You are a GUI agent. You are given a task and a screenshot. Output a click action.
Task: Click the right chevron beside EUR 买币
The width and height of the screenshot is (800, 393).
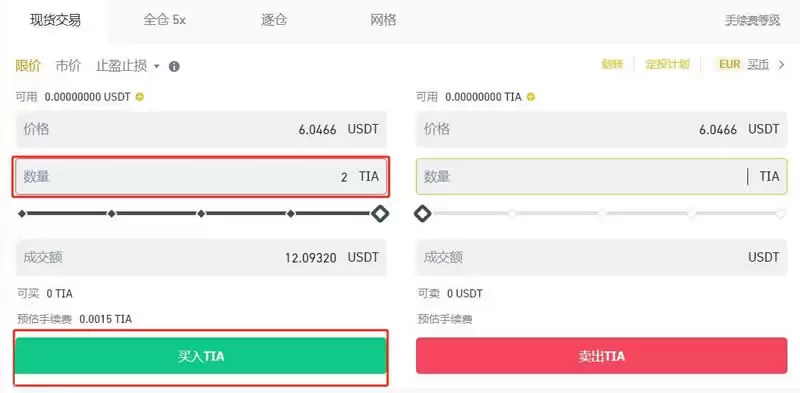click(x=781, y=65)
